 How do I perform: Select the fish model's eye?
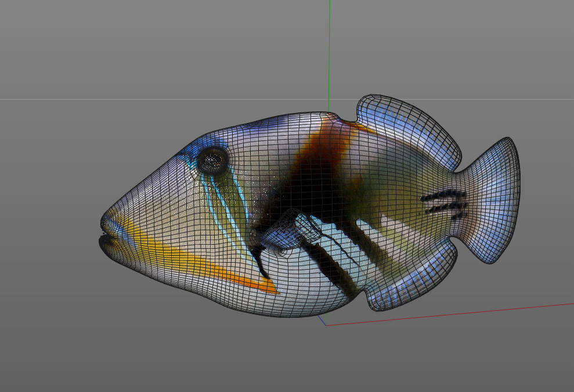212,160
